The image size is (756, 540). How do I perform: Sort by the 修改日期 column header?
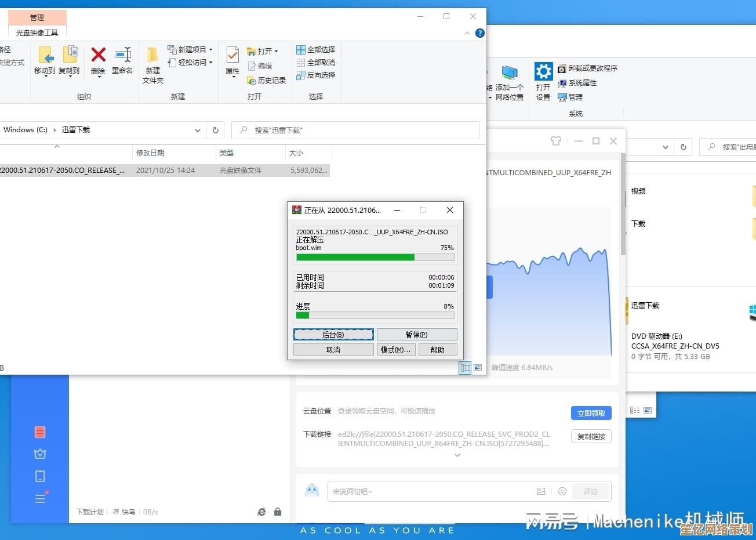pos(174,153)
